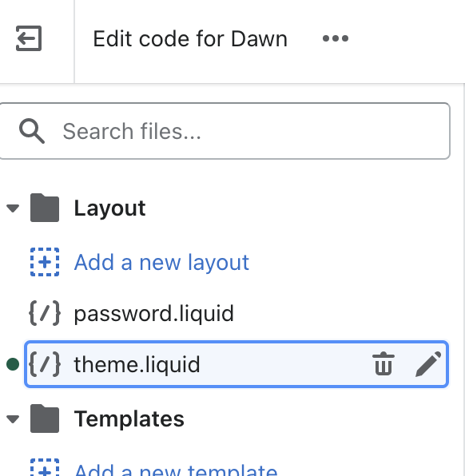Collapse the Layout folder arrow
The height and width of the screenshot is (476, 465).
[13, 208]
